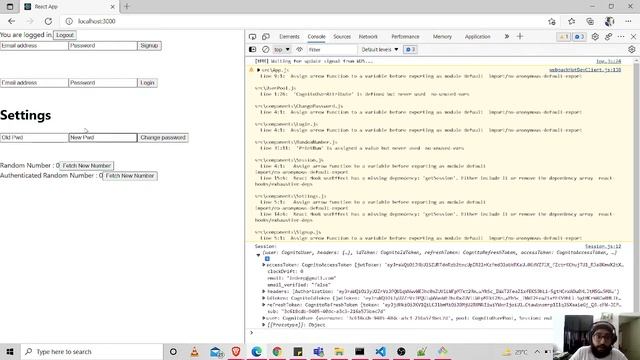Image resolution: width=640 pixels, height=360 pixels.
Task: Focus the signup Email address field
Action: click(x=34, y=46)
